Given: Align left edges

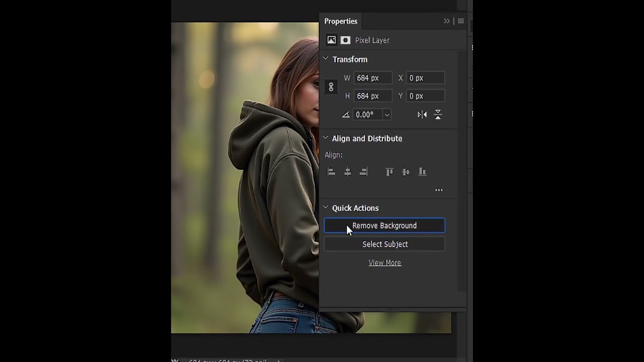Looking at the screenshot, I should coord(331,172).
